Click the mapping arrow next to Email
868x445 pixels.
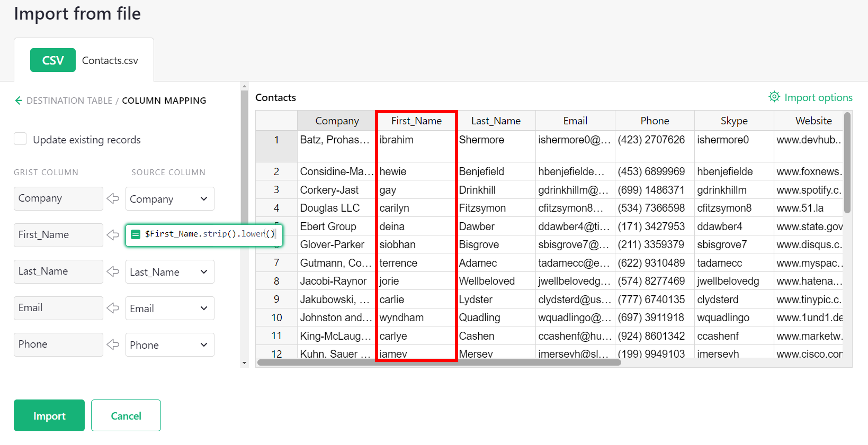click(x=113, y=308)
